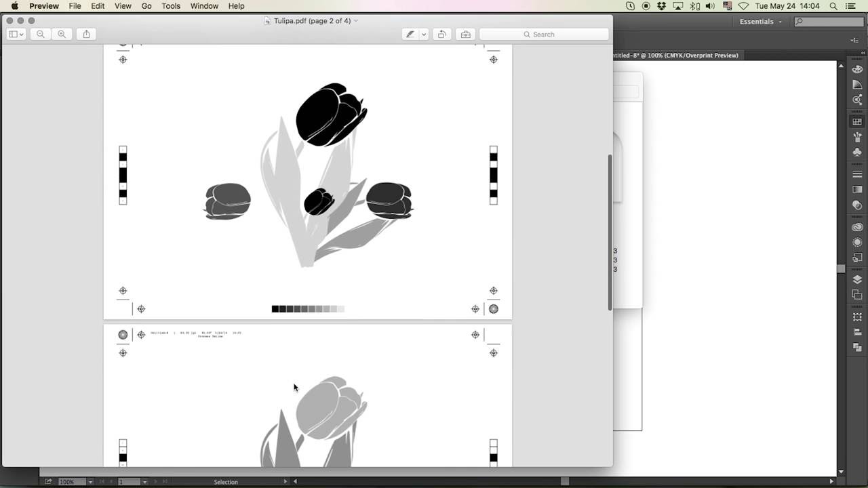
Task: Zoom in using the plus magnifier
Action: [x=62, y=34]
